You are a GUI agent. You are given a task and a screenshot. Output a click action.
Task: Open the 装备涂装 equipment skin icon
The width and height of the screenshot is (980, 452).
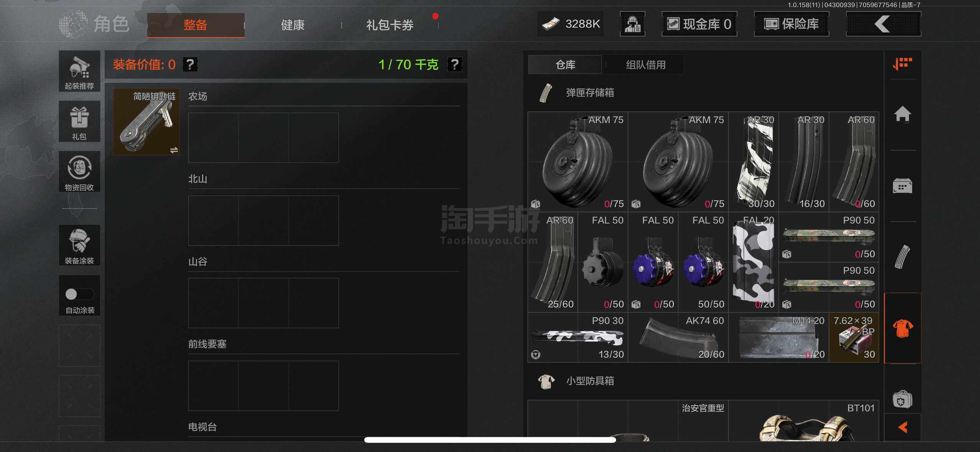[x=79, y=245]
